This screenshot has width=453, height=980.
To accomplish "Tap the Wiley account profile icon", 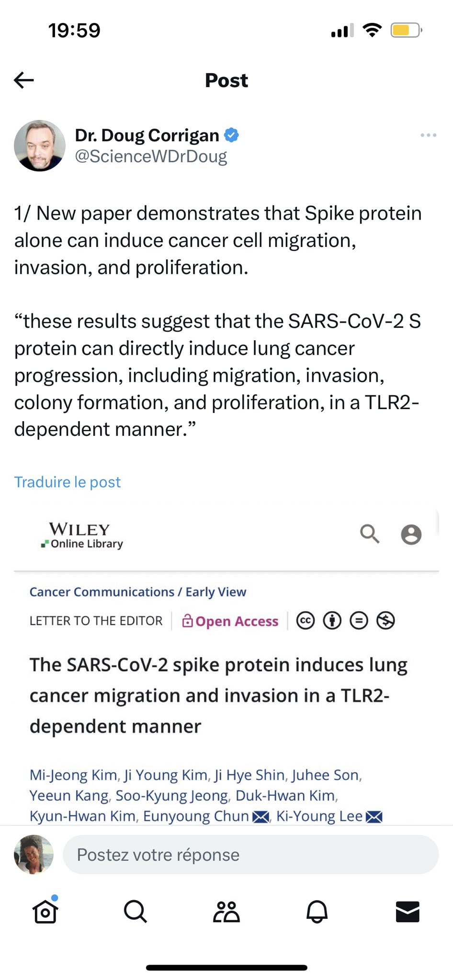I will coord(411,535).
